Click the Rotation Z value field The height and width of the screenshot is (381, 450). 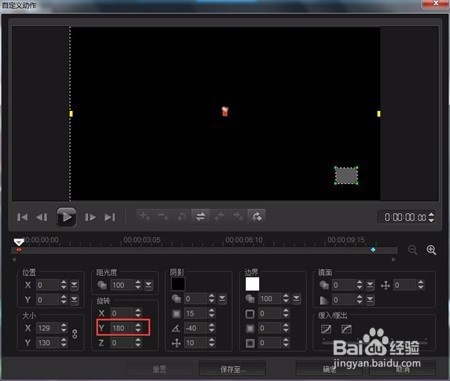click(122, 343)
